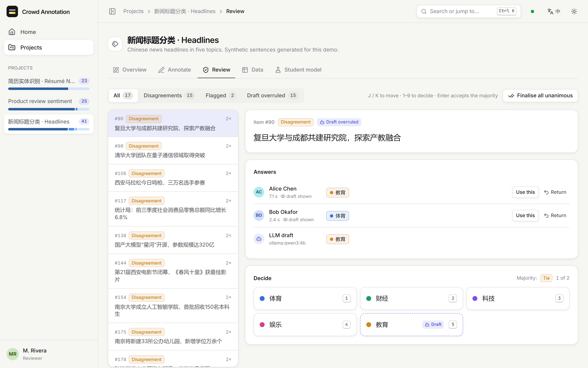The image size is (588, 368).
Task: Filter list to Flagged items
Action: click(x=221, y=95)
